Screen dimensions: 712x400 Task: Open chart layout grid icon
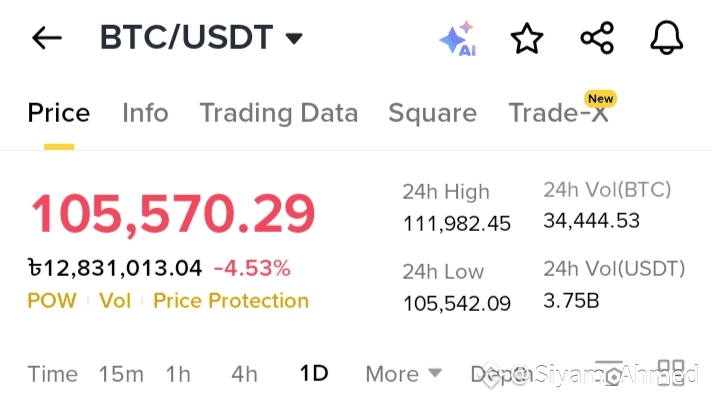[671, 373]
